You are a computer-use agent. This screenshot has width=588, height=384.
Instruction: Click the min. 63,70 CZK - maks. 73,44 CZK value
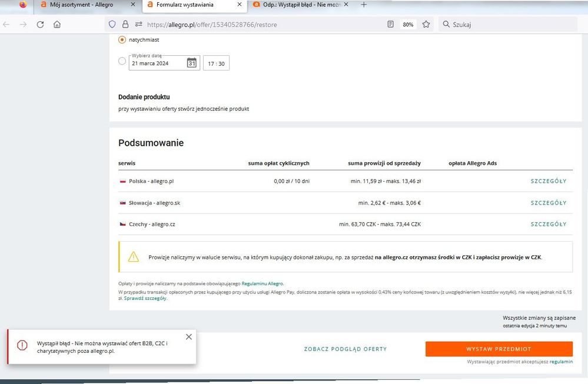(x=380, y=225)
